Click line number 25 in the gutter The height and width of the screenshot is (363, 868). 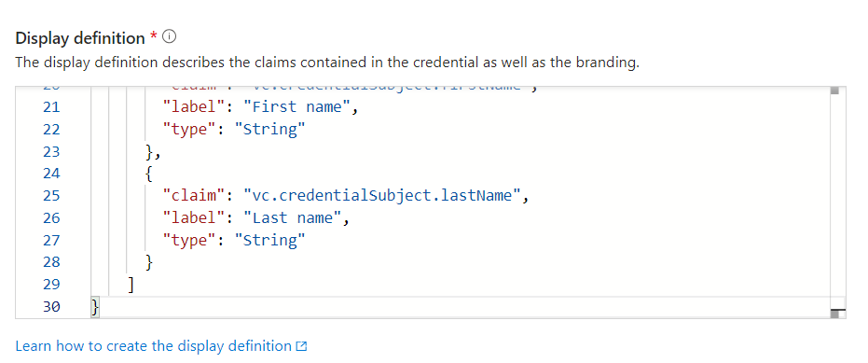click(x=51, y=196)
